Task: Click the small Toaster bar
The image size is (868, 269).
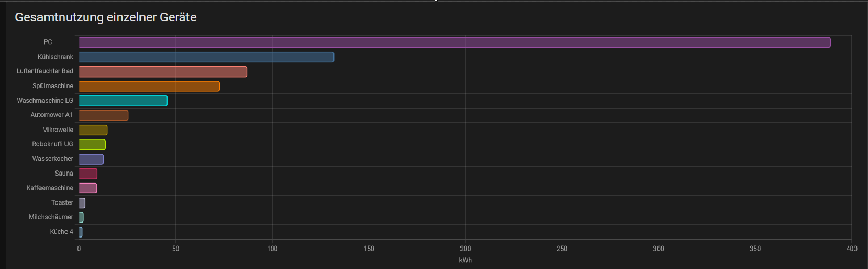Action: 82,203
